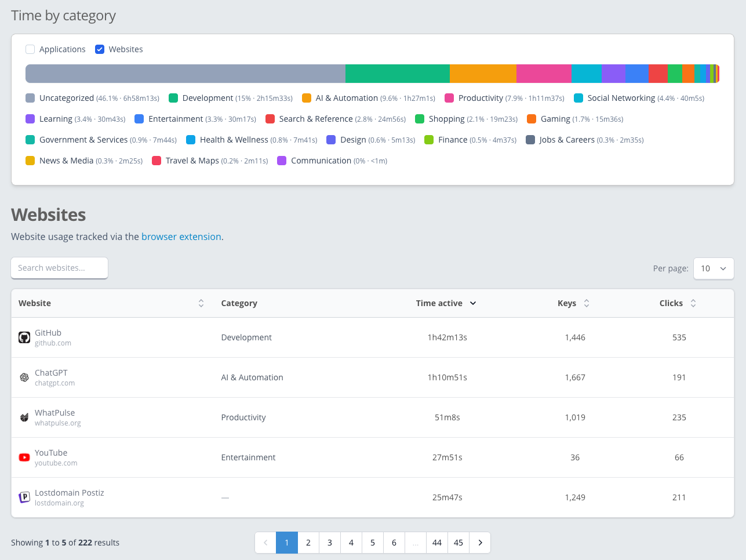Viewport: 746px width, 560px height.
Task: Open the browser extension link
Action: 181,237
